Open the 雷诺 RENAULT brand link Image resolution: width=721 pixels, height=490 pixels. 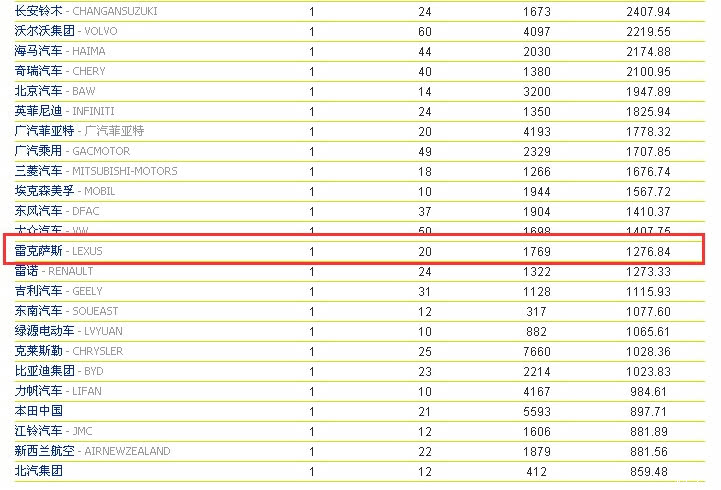(x=54, y=271)
